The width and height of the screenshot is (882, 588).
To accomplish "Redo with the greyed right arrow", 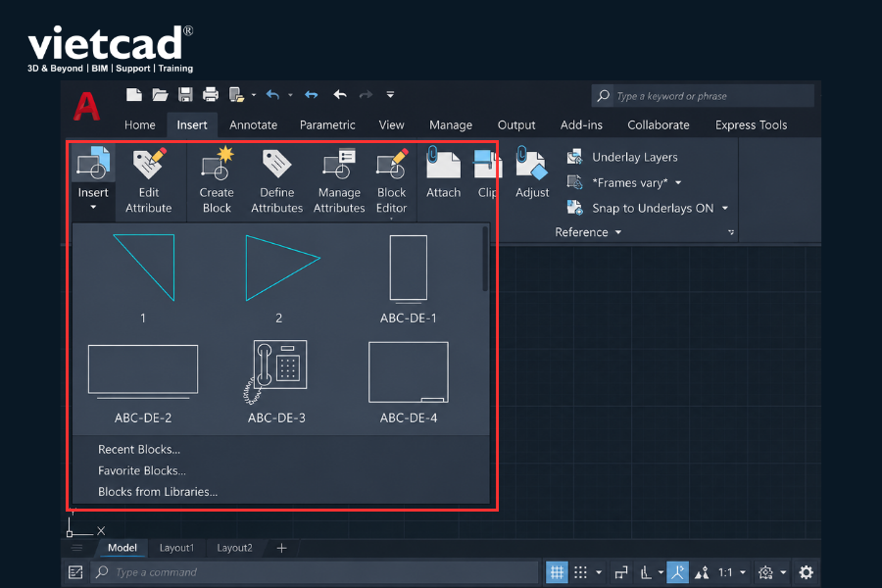I will point(366,94).
